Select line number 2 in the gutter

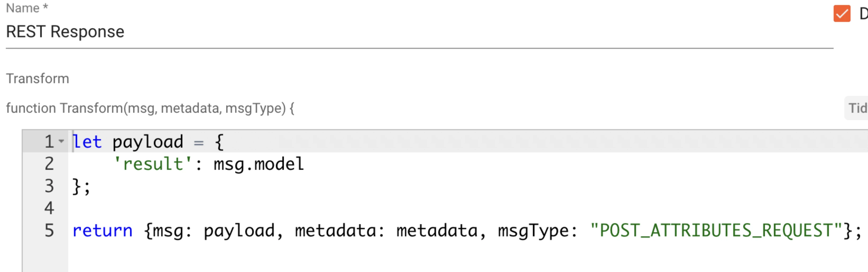49,164
